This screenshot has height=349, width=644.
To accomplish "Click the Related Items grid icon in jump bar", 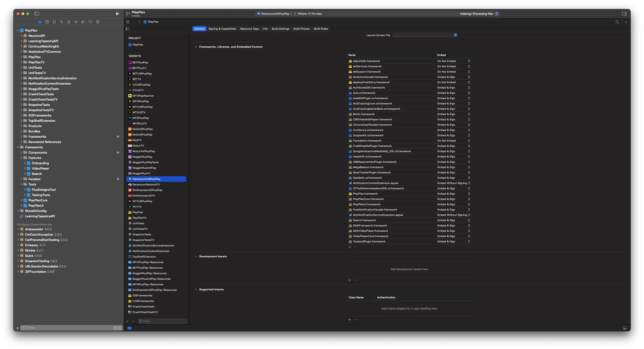I will (x=128, y=22).
